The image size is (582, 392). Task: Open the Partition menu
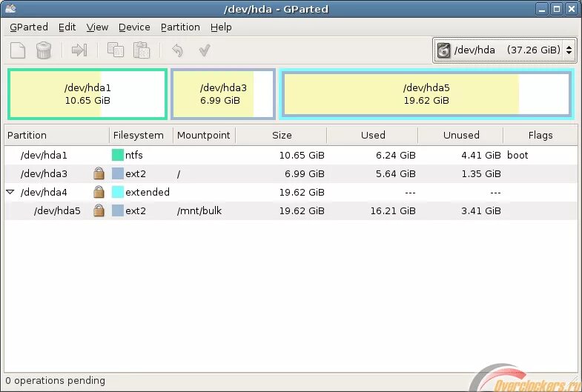click(180, 27)
